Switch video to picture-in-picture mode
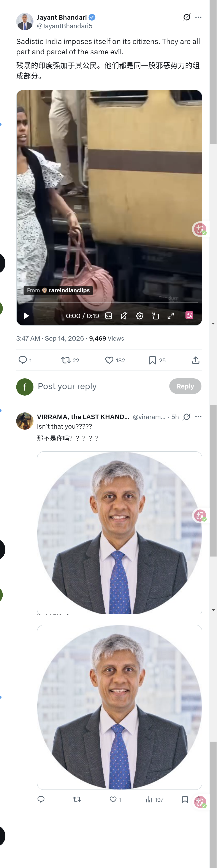 [x=155, y=316]
